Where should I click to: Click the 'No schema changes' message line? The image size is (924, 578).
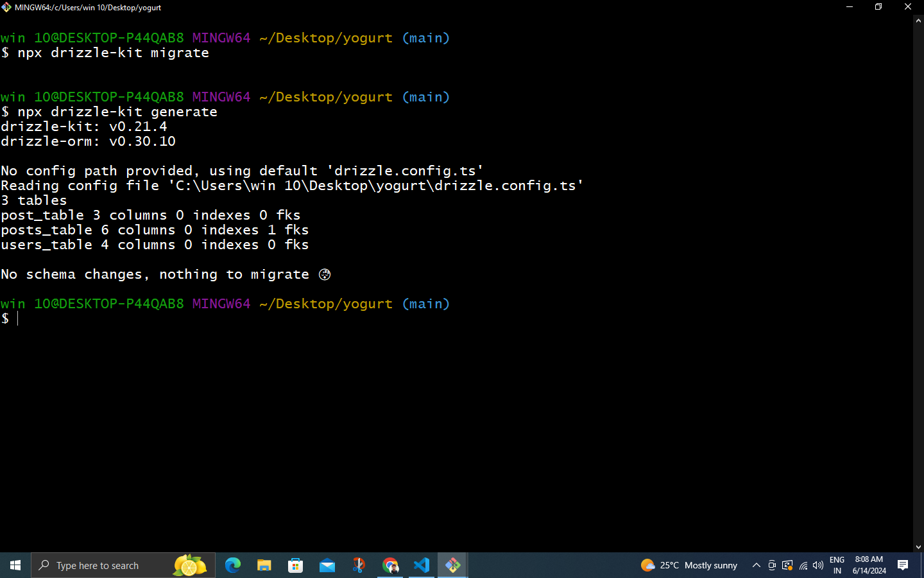click(x=166, y=274)
